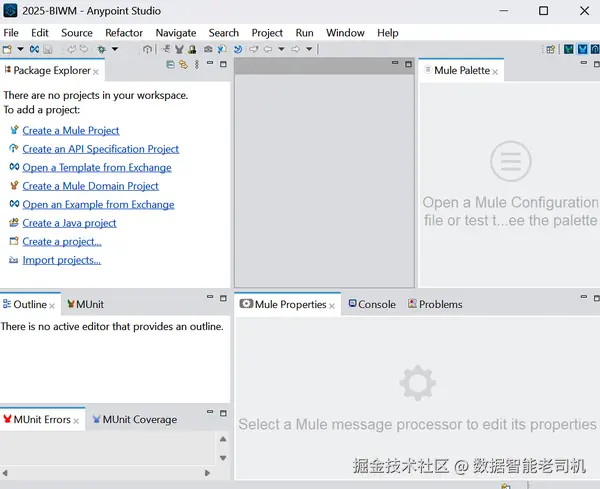Close the MUnit Errors tab
600x489 pixels.
click(x=76, y=421)
